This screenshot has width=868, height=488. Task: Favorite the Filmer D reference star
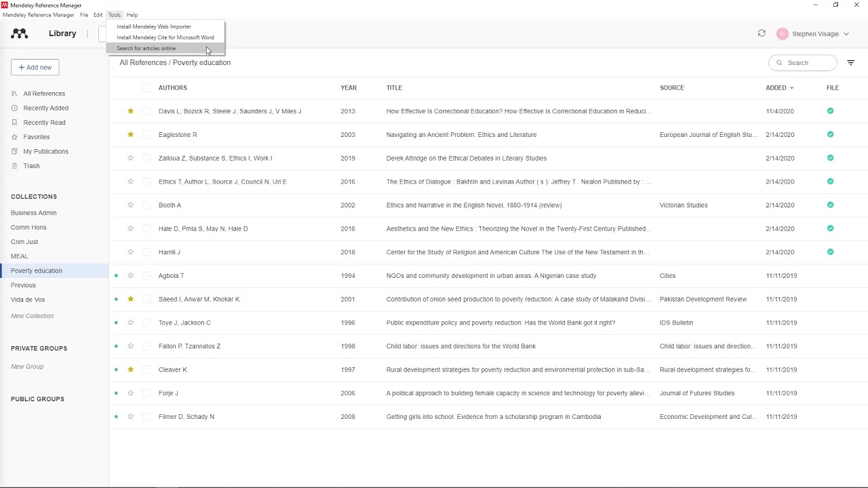[131, 416]
